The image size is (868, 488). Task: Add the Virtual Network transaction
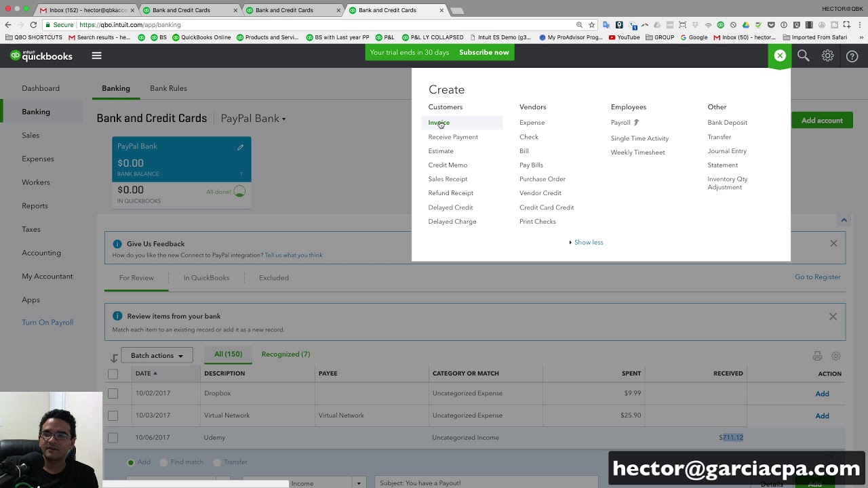[x=822, y=416]
